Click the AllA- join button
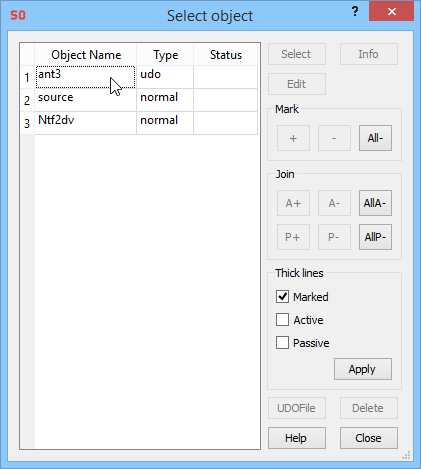This screenshot has width=421, height=469. (375, 203)
